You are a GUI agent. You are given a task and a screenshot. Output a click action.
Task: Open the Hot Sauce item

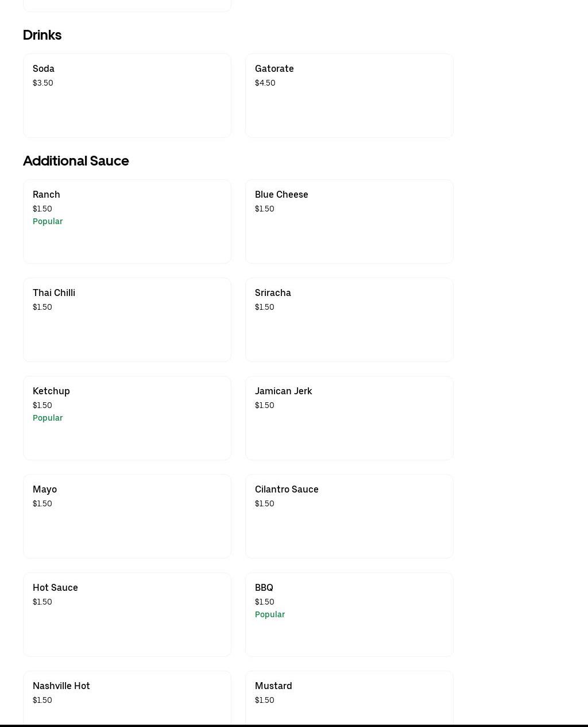tap(127, 614)
